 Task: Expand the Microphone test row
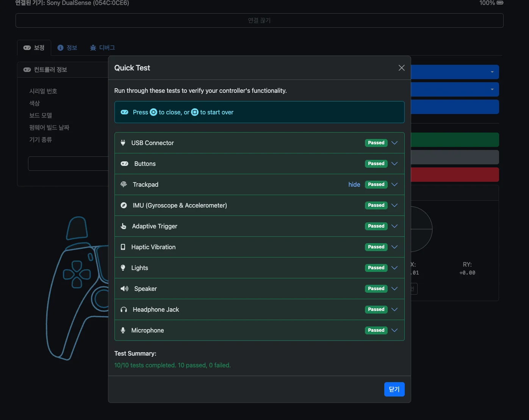tap(394, 330)
